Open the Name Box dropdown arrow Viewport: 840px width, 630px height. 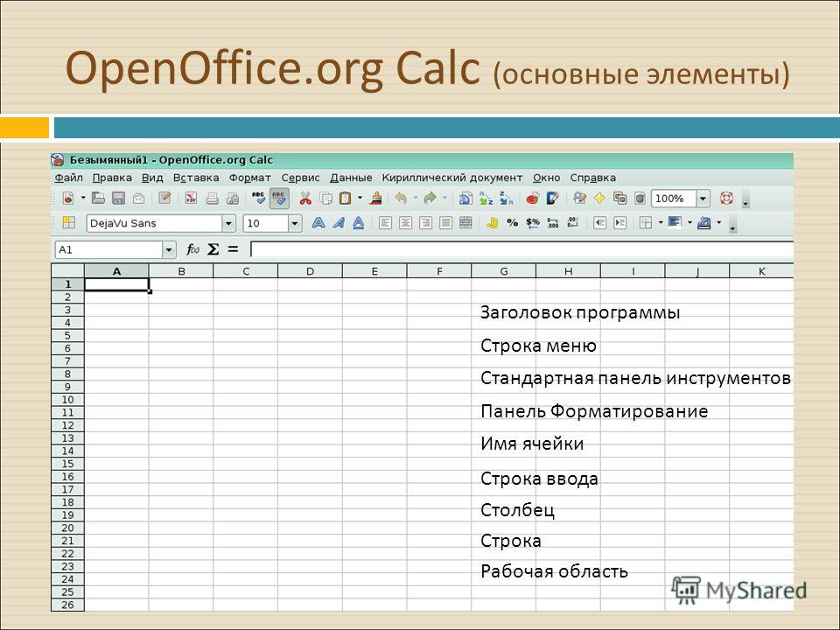pos(169,249)
